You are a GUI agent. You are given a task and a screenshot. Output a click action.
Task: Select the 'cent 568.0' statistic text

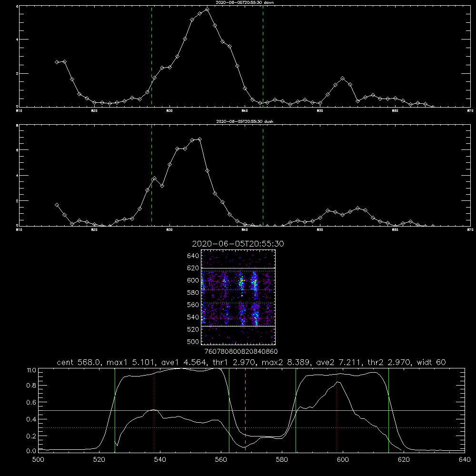pos(79,362)
